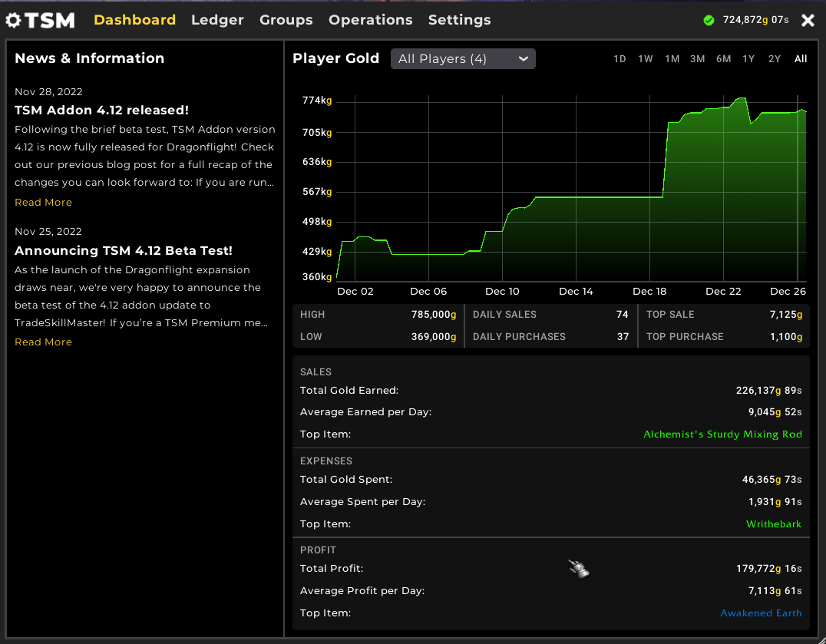The width and height of the screenshot is (826, 644).
Task: Switch to the Settings tab
Action: (x=459, y=20)
